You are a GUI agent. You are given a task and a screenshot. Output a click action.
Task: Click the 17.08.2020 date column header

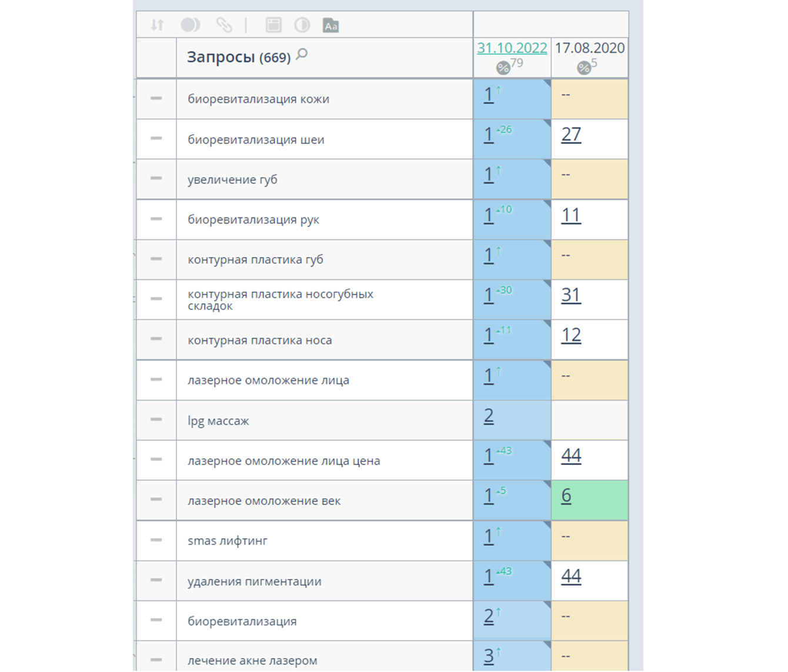click(589, 48)
